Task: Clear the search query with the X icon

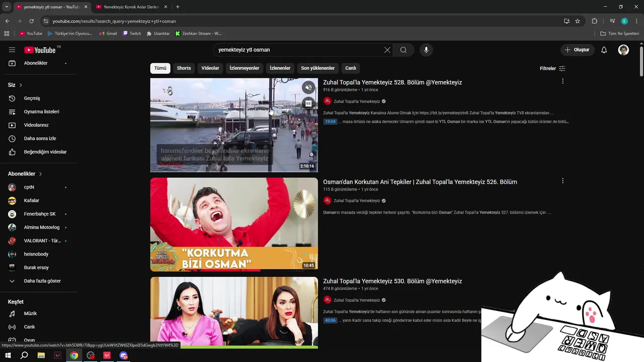Action: click(x=387, y=50)
